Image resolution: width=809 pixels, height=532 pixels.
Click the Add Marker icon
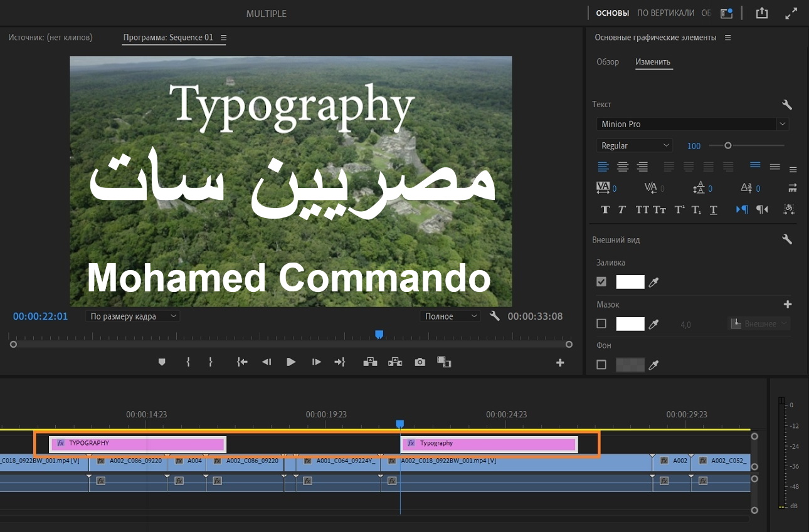pyautogui.click(x=162, y=362)
